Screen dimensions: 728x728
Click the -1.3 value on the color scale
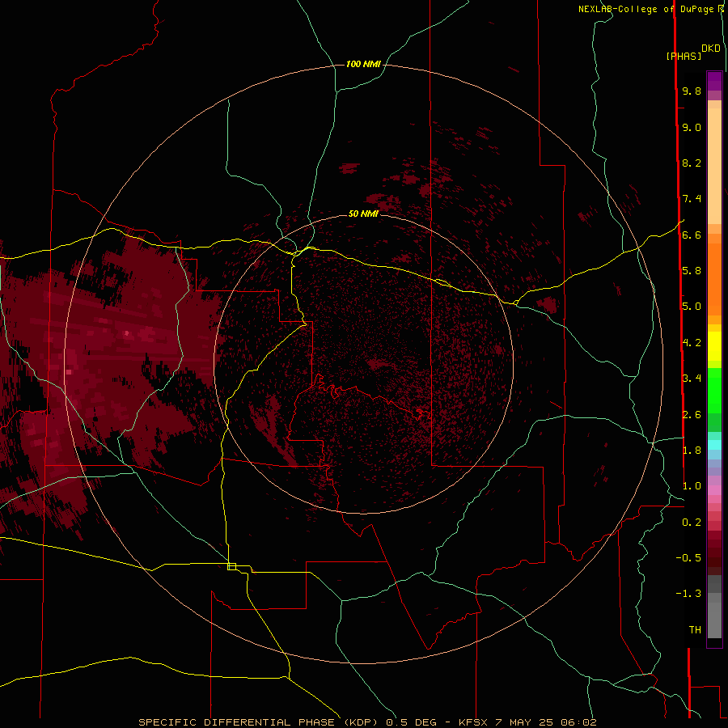point(688,594)
